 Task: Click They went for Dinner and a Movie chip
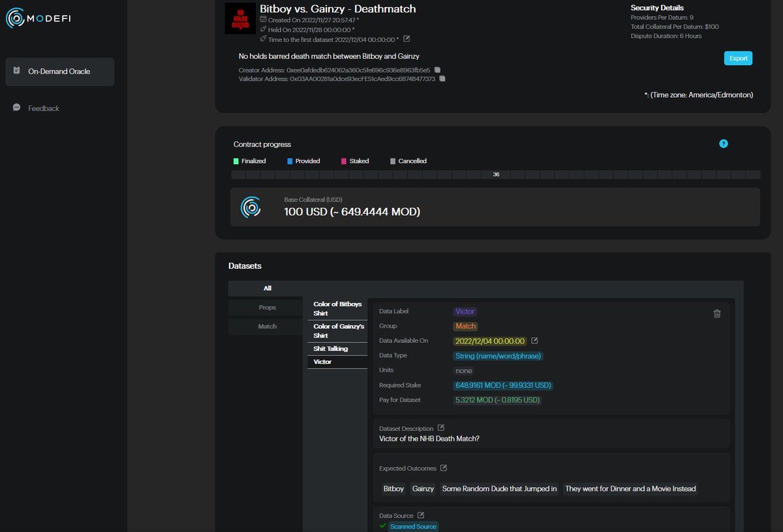pyautogui.click(x=630, y=488)
